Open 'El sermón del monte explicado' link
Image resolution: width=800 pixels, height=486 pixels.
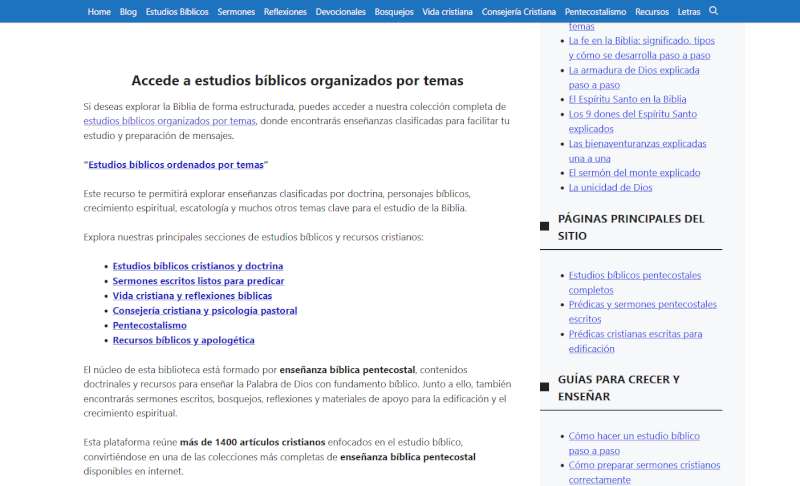[x=634, y=173]
